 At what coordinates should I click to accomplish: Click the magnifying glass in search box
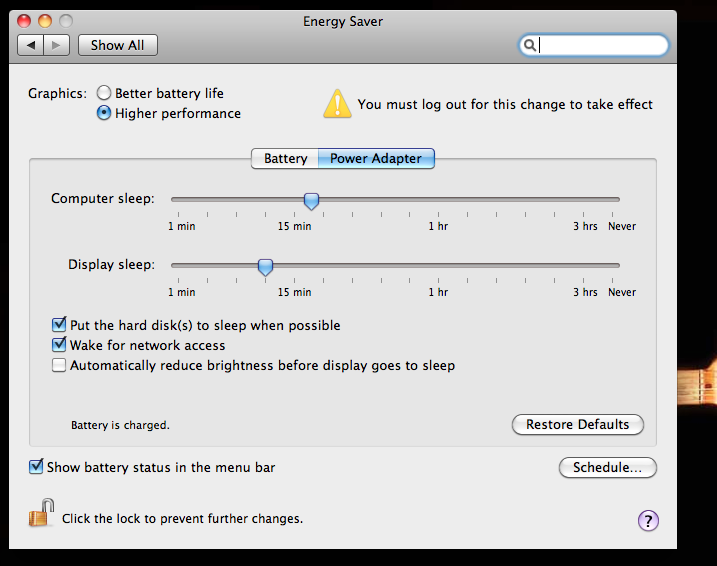click(x=530, y=45)
